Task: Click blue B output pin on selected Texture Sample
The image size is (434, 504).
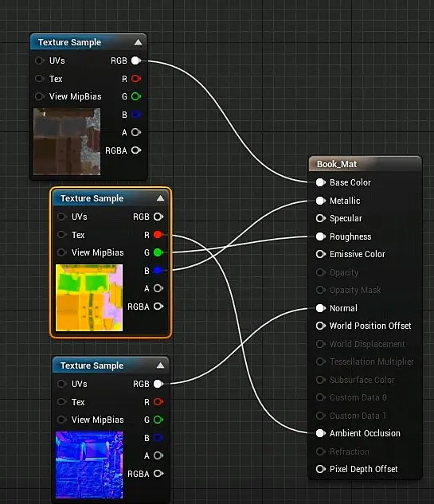Action: 158,271
